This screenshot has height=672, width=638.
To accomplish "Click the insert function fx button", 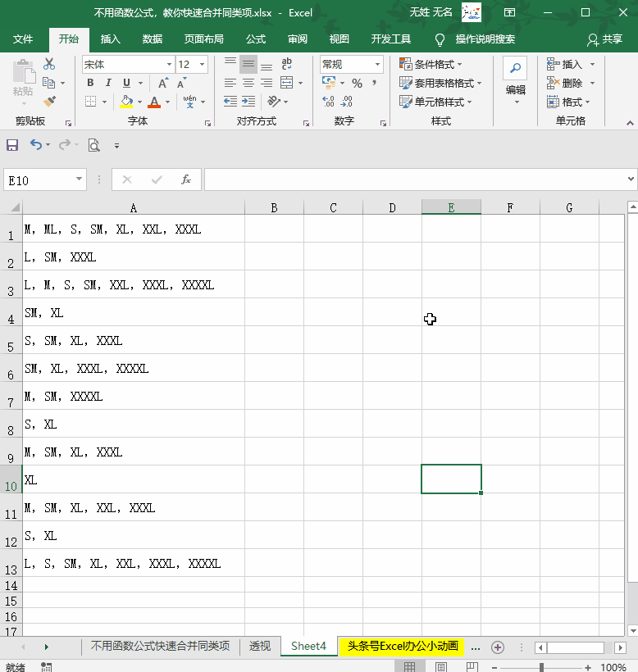I will [x=185, y=179].
